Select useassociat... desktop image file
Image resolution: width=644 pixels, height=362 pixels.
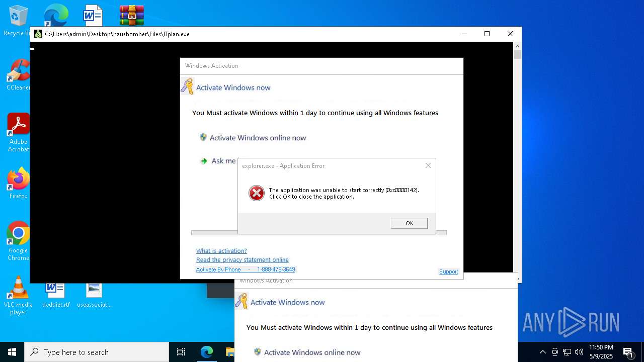pyautogui.click(x=94, y=295)
